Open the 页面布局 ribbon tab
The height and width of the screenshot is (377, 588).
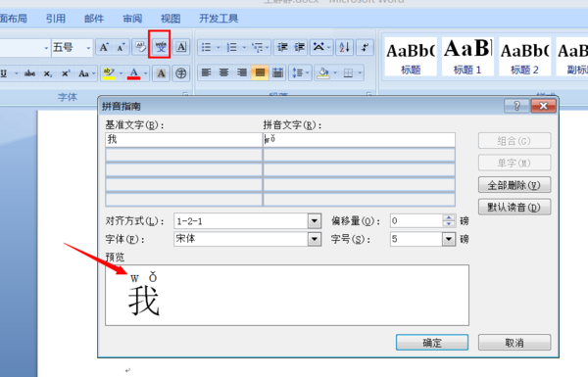[13, 19]
